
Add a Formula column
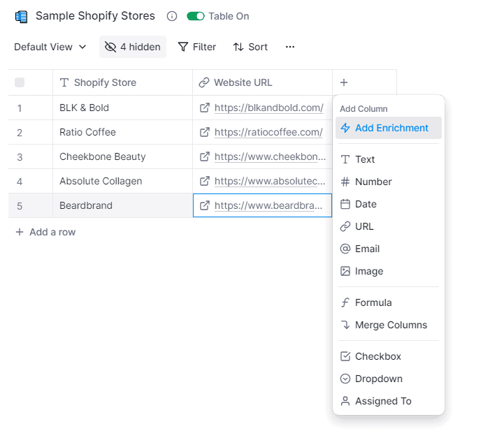[x=388, y=302]
